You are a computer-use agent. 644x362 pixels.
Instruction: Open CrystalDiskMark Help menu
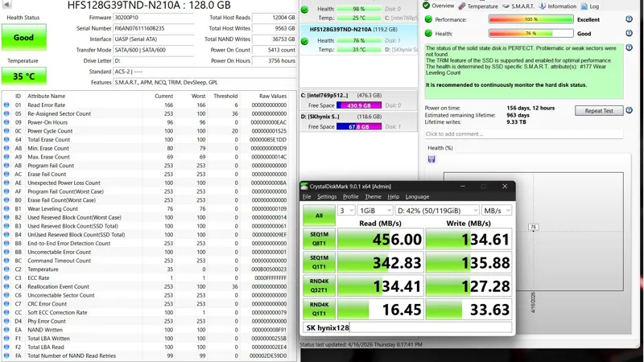(x=393, y=196)
